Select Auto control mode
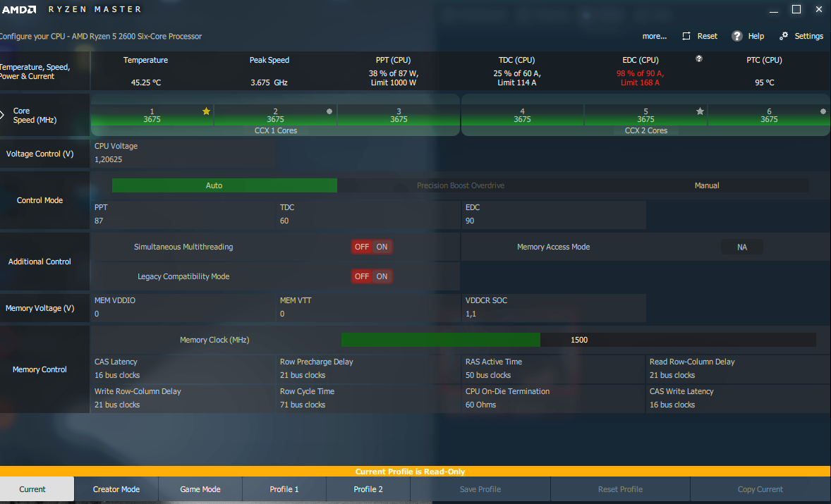 click(x=224, y=185)
